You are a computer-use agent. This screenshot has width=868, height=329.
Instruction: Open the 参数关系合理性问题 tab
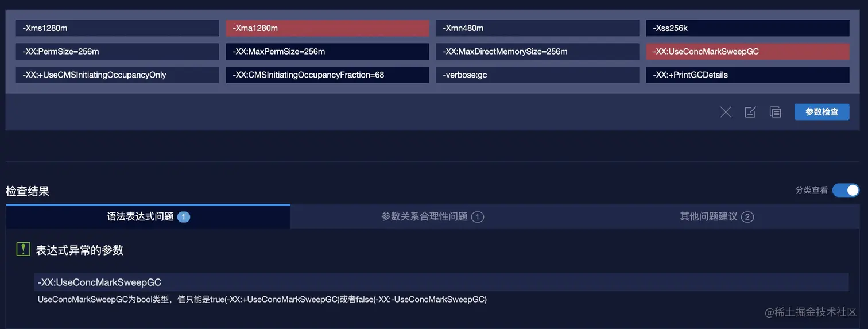[433, 216]
